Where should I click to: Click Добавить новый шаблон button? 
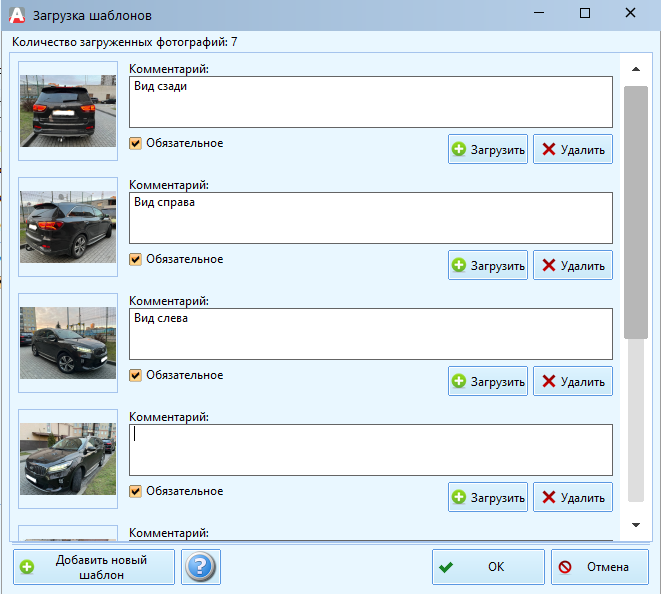94,567
